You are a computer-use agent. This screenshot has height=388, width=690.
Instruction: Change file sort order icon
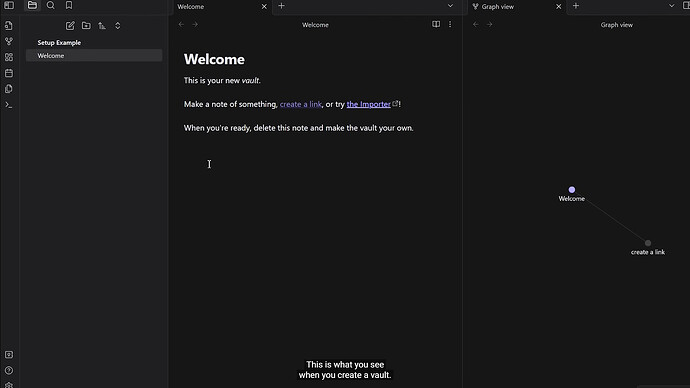click(102, 26)
